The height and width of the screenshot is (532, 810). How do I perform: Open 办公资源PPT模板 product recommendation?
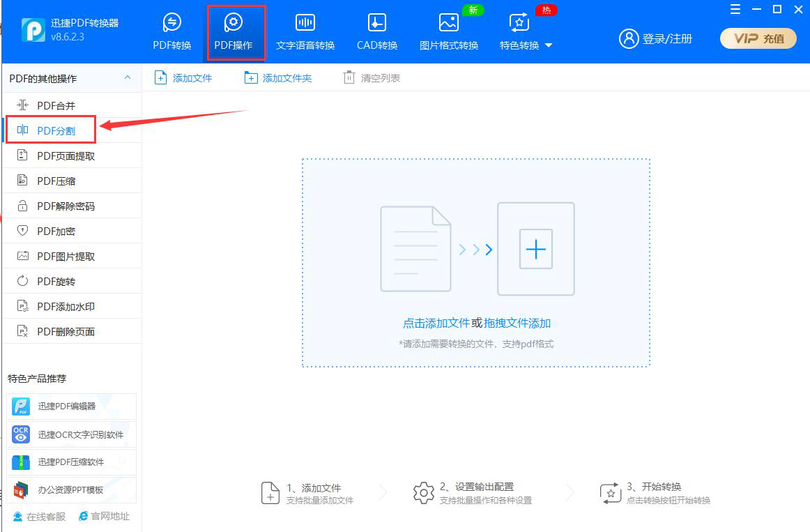pyautogui.click(x=71, y=489)
